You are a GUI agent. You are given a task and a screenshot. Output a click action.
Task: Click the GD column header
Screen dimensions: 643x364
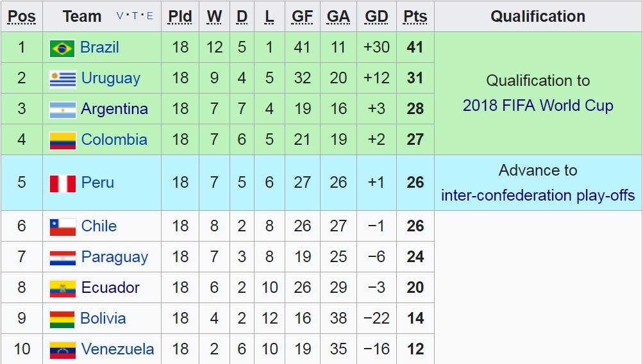click(376, 17)
